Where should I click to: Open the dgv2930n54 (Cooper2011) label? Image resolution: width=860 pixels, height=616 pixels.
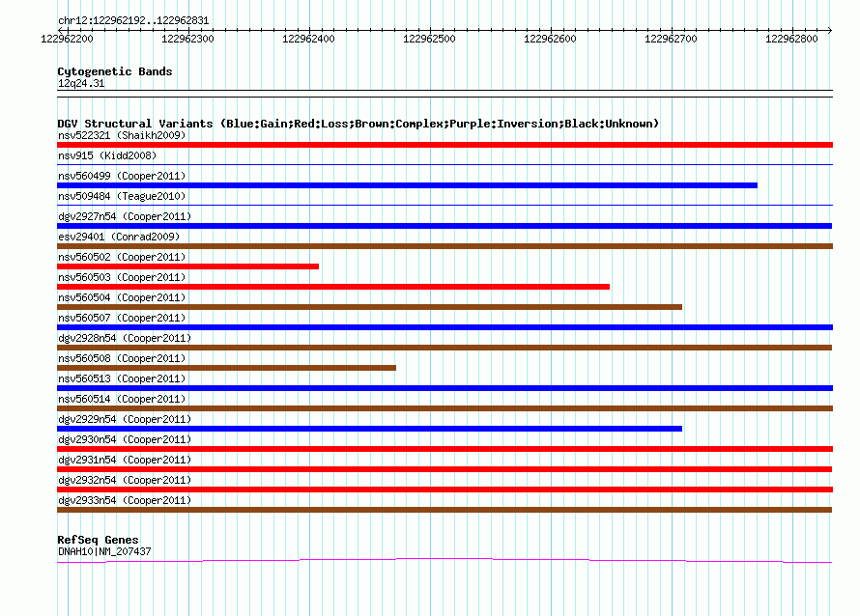click(x=125, y=439)
